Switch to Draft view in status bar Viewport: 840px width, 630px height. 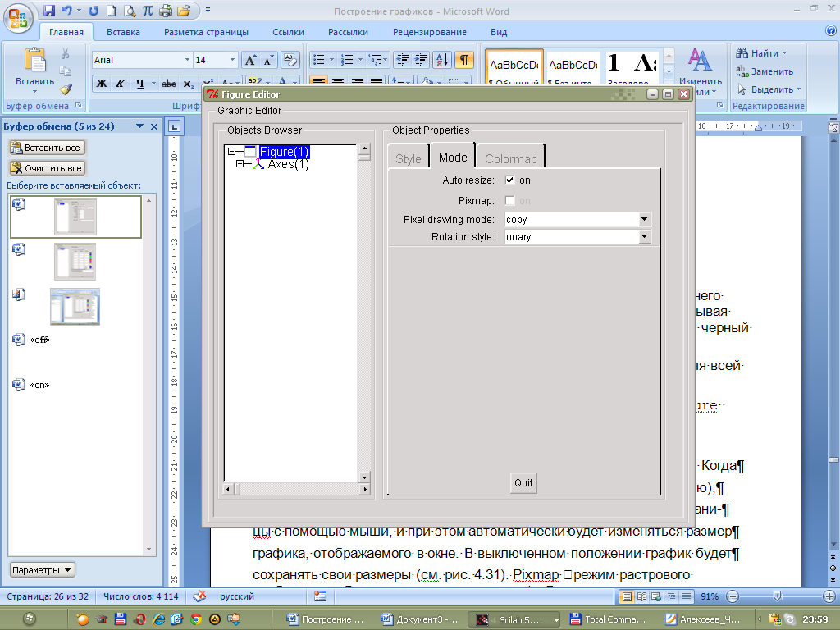[687, 596]
